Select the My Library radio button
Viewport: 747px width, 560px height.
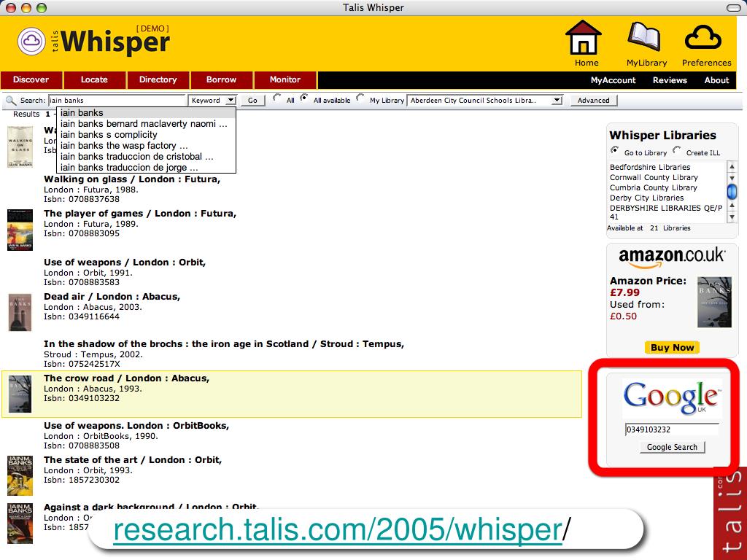(360, 98)
